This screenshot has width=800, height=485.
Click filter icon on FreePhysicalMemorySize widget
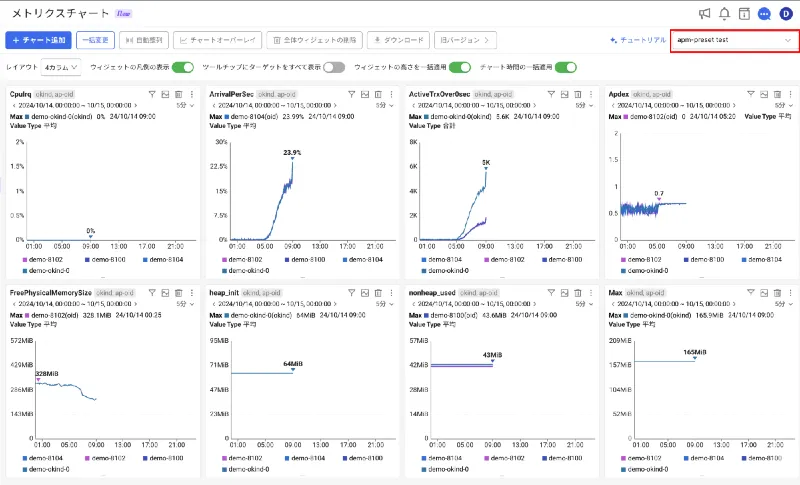(152, 293)
